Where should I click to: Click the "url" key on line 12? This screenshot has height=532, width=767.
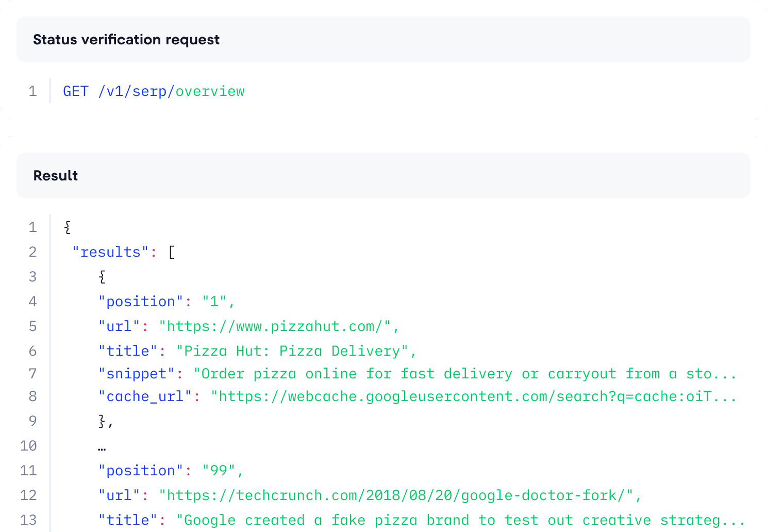(x=119, y=495)
